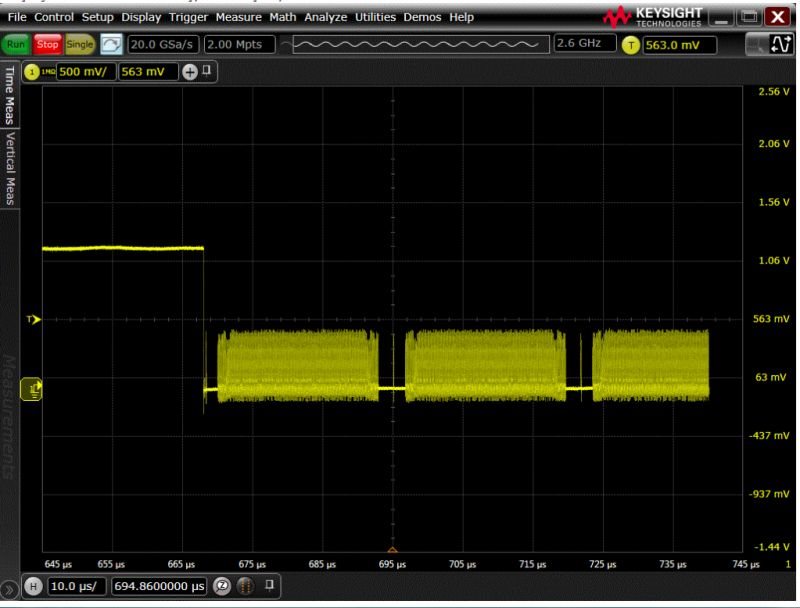Open the Measurements side tab
800x608 pixels.
[x=9, y=416]
